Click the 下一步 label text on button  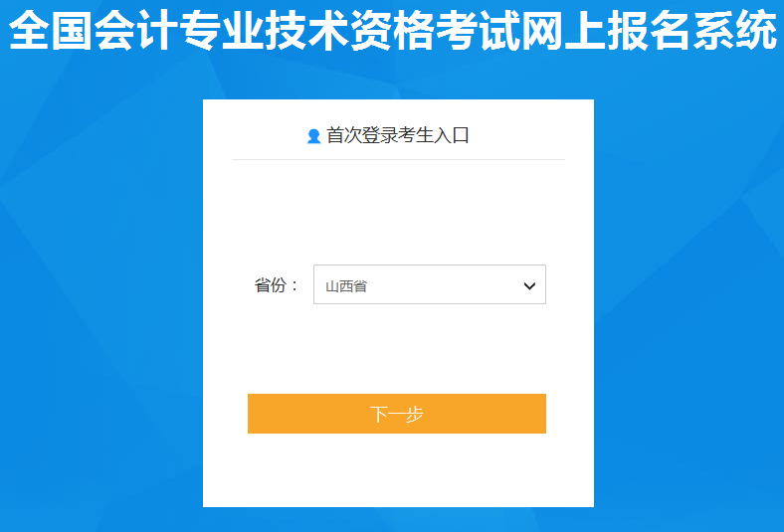tap(397, 414)
